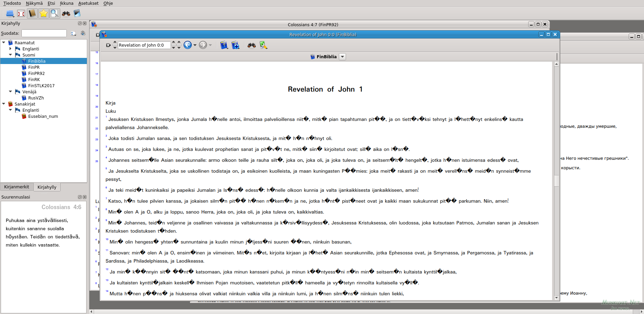This screenshot has height=314, width=644.
Task: Open the Bible work chooser icon
Action: (x=224, y=45)
